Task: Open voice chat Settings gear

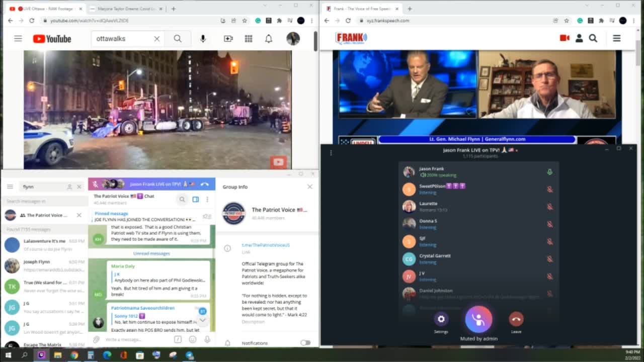Action: (x=441, y=319)
